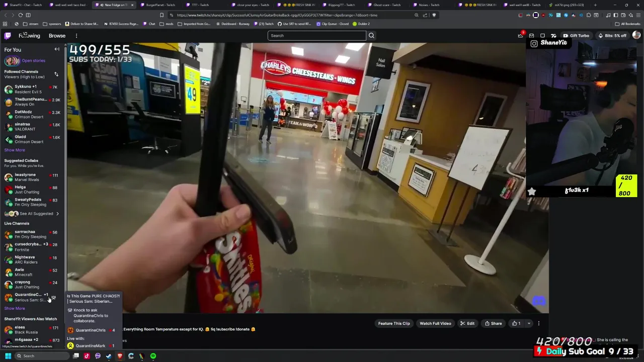This screenshot has height=362, width=644.
Task: Open the Following tab on Twitch
Action: [x=29, y=36]
